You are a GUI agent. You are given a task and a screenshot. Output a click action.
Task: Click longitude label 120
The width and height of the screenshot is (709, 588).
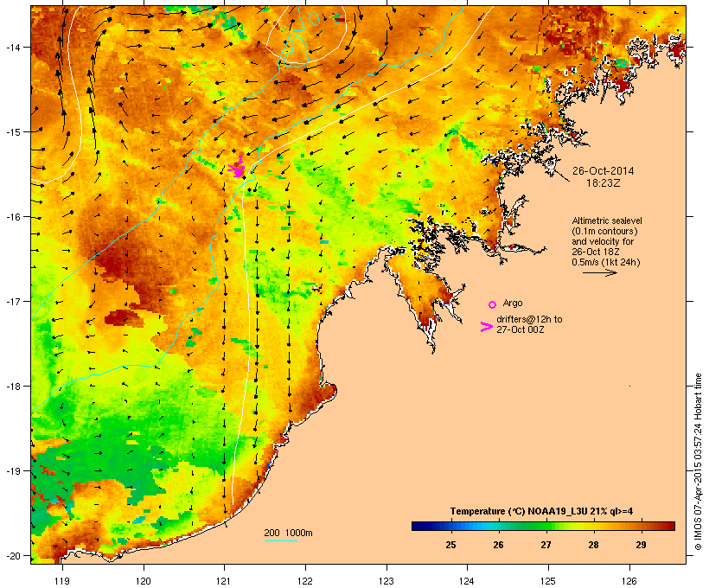[x=144, y=581]
